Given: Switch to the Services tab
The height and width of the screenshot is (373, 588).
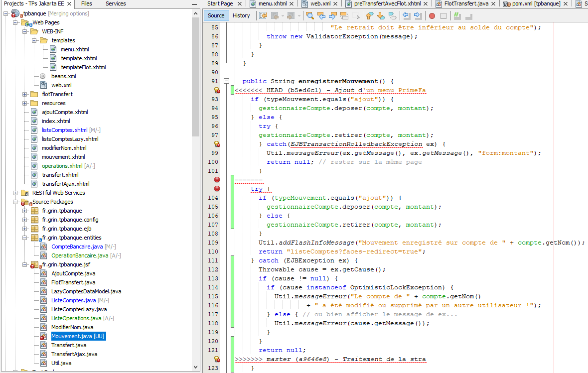Looking at the screenshot, I should click(x=116, y=3).
